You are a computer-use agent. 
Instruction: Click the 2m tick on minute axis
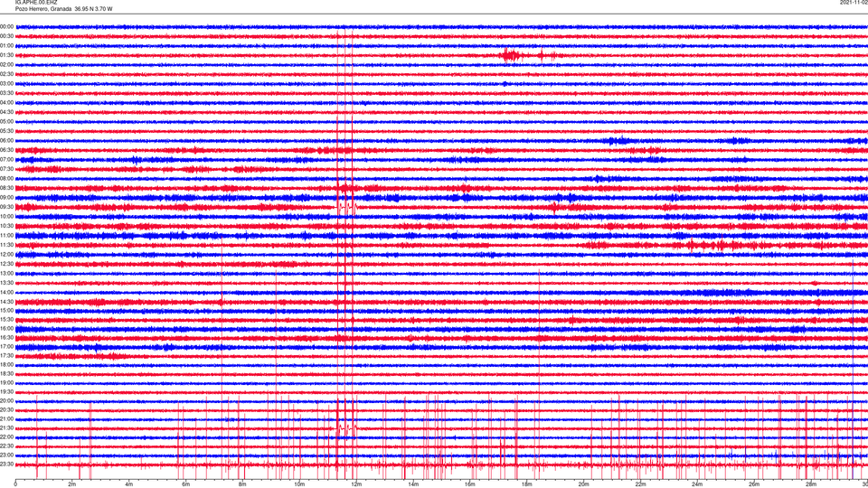coord(72,484)
